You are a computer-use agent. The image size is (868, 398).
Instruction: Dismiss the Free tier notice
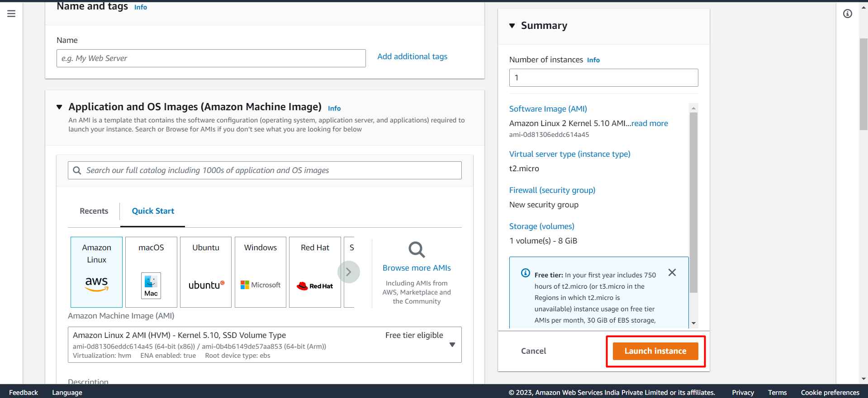pos(672,272)
